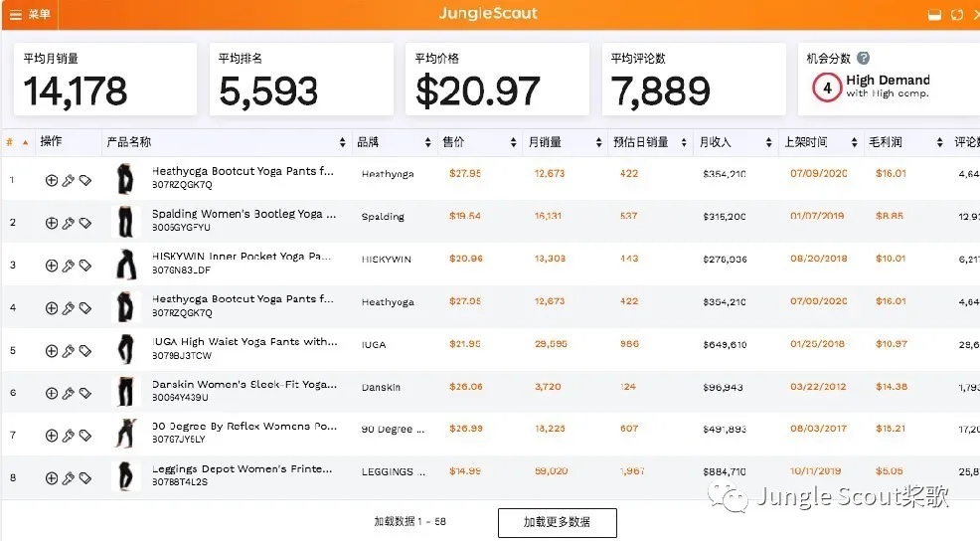
Task: Sort by the # column arrow
Action: (25, 142)
